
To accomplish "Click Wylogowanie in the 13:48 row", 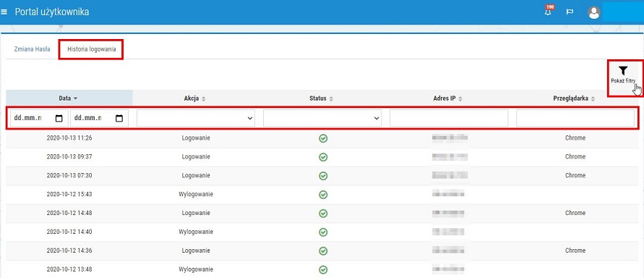I will pos(196,269).
